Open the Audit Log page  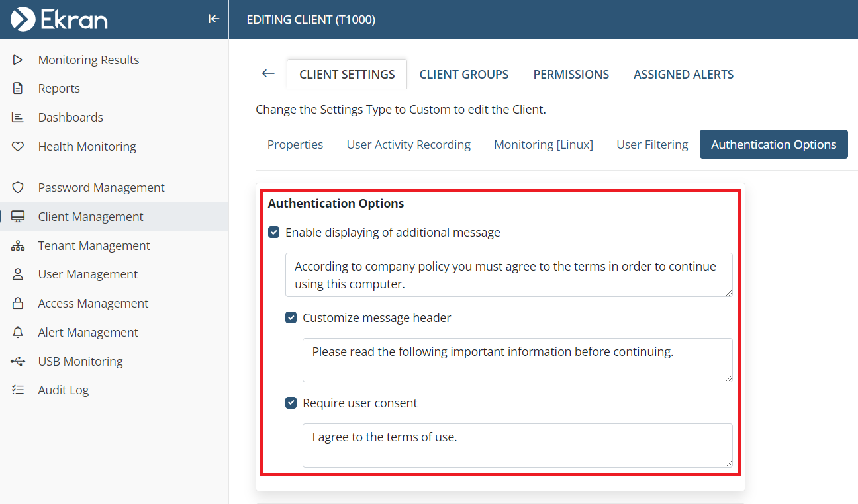(63, 390)
